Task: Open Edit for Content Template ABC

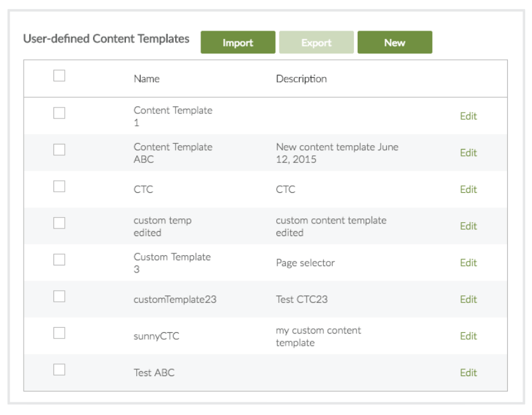Action: (x=468, y=153)
